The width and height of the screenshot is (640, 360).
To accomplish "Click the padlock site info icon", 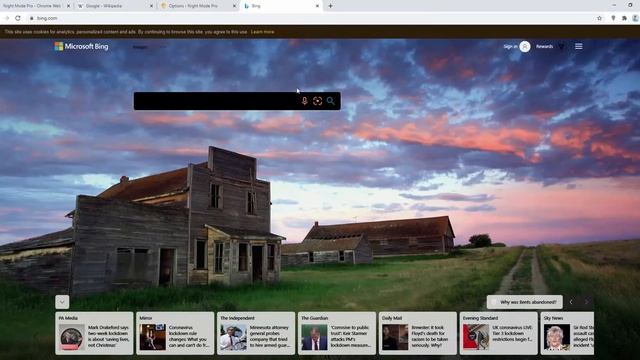I will [31, 18].
